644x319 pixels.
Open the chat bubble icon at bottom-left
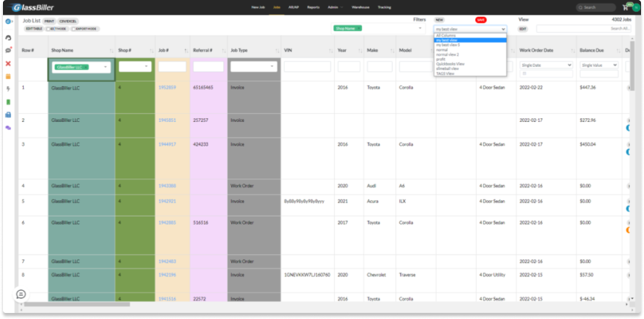coord(21,294)
